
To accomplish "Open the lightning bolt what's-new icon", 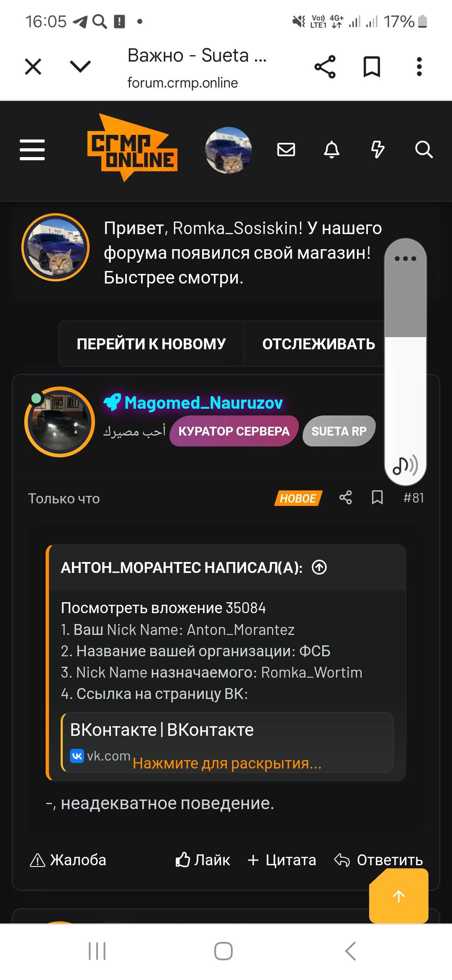I will pos(378,150).
